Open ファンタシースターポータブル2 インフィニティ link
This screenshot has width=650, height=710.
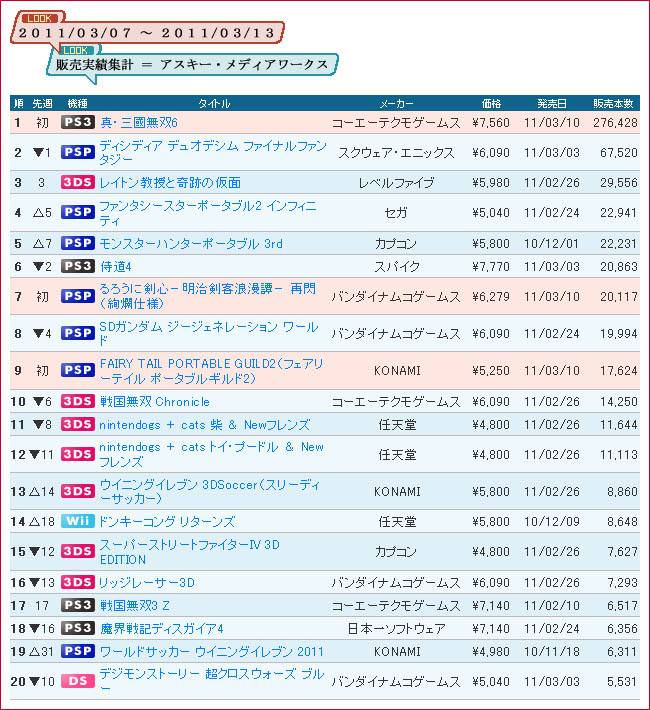[x=207, y=213]
